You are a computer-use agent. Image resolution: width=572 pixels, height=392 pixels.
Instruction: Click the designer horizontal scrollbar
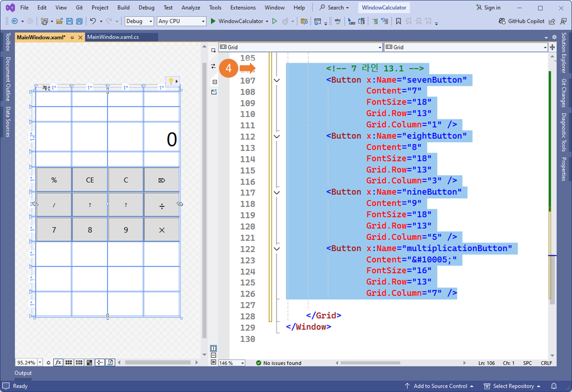pyautogui.click(x=158, y=362)
